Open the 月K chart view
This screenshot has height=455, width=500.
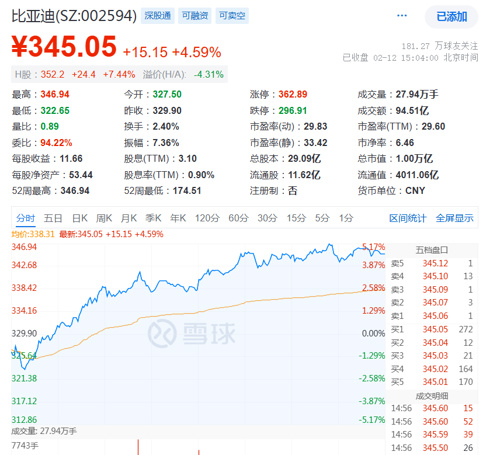coord(129,218)
